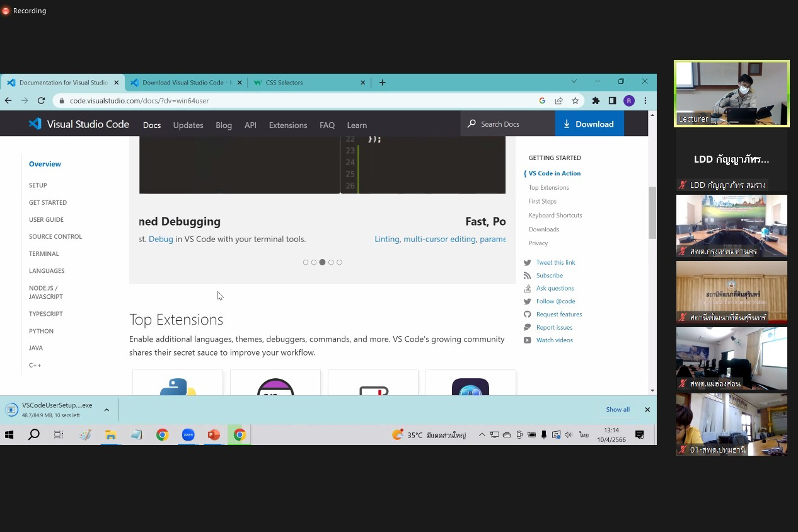The width and height of the screenshot is (798, 532).
Task: Select the fifth carousel dot
Action: tap(339, 262)
